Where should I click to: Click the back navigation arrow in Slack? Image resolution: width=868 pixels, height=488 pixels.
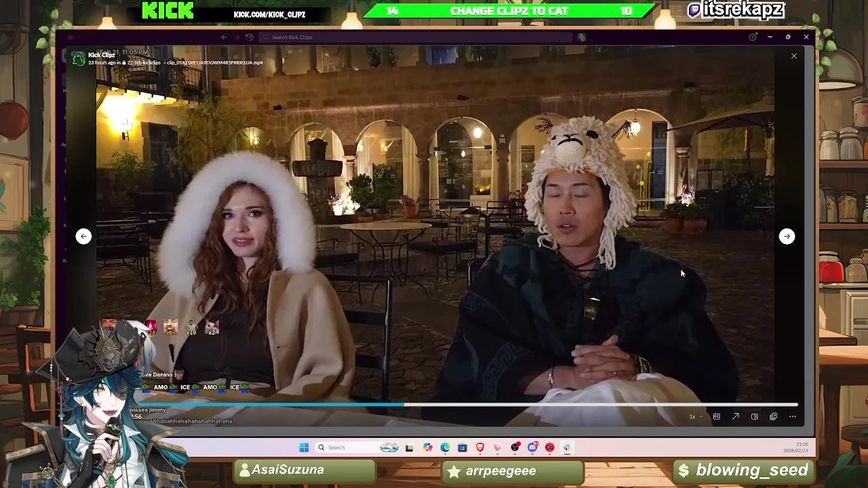(224, 37)
